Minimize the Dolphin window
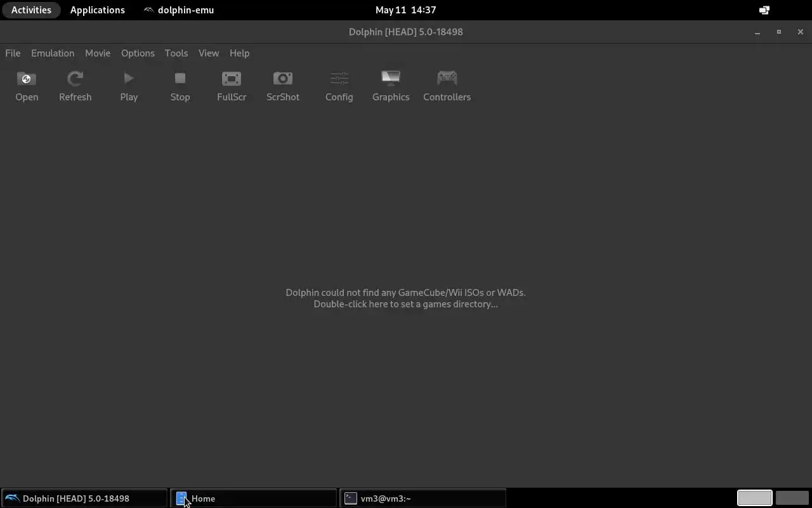 tap(757, 32)
